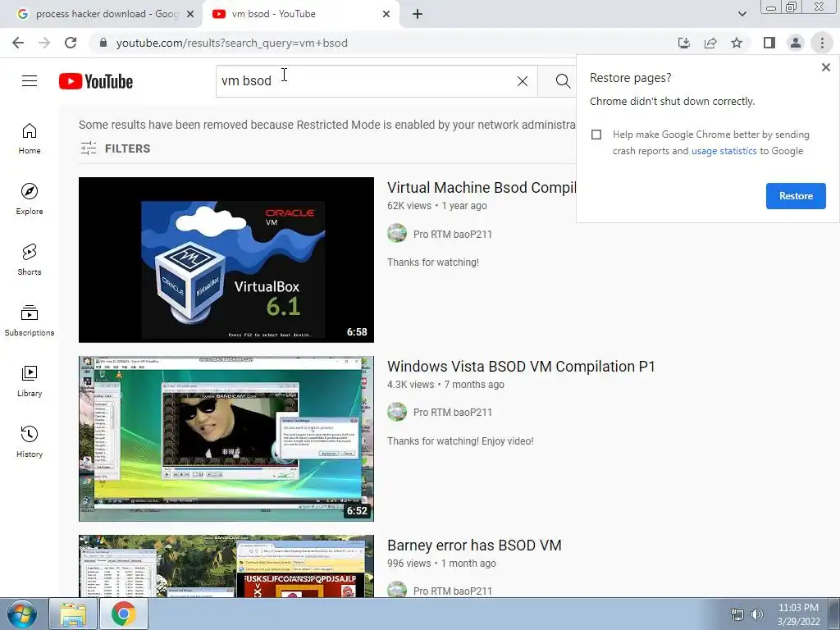Viewport: 840px width, 630px height.
Task: Click the YouTube logo
Action: (x=96, y=81)
